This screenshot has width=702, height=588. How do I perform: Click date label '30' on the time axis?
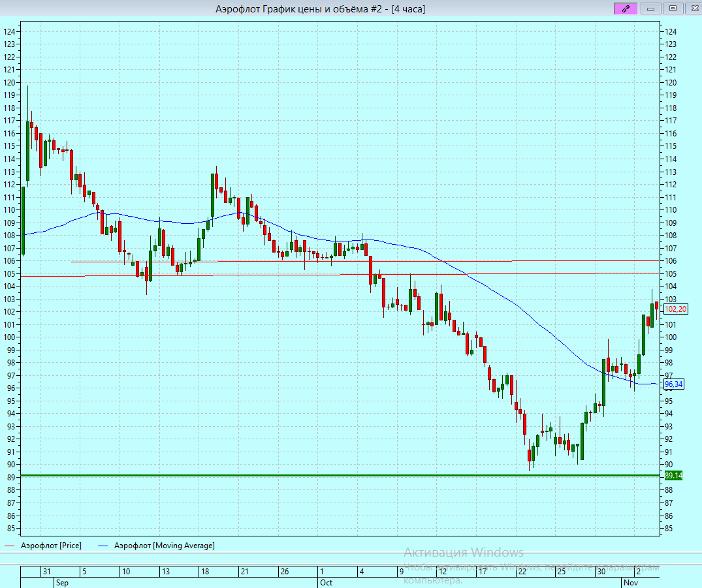tap(601, 572)
